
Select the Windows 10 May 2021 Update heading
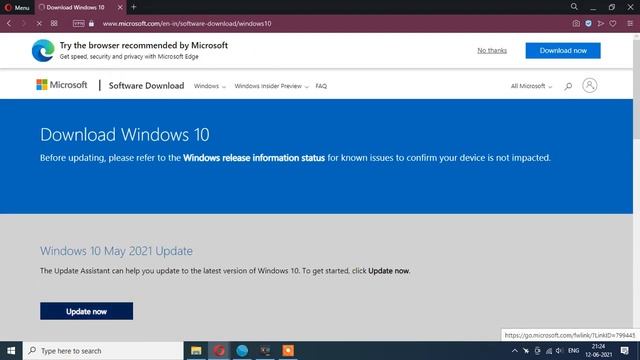tap(116, 251)
